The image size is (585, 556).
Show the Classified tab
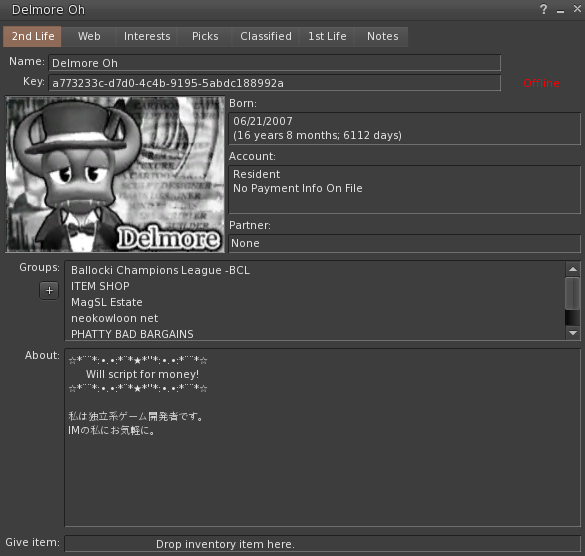[x=266, y=37]
